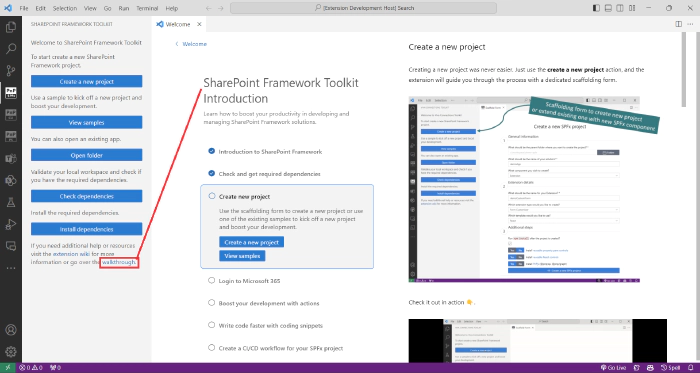Screen dimensions: 700x373
Task: Click the Split Editor icon
Action: point(679,24)
